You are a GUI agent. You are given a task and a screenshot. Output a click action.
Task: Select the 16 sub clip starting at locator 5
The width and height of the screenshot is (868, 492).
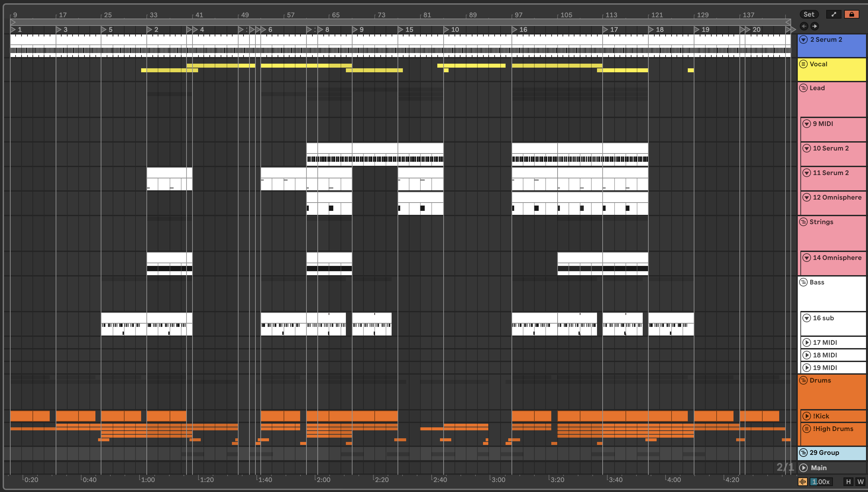coord(124,324)
